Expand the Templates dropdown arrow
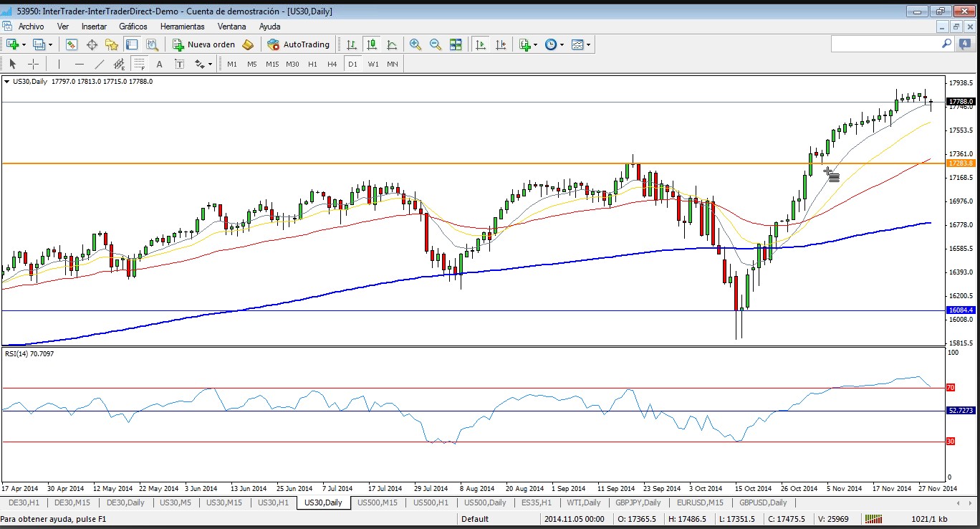980x529 pixels. [589, 44]
